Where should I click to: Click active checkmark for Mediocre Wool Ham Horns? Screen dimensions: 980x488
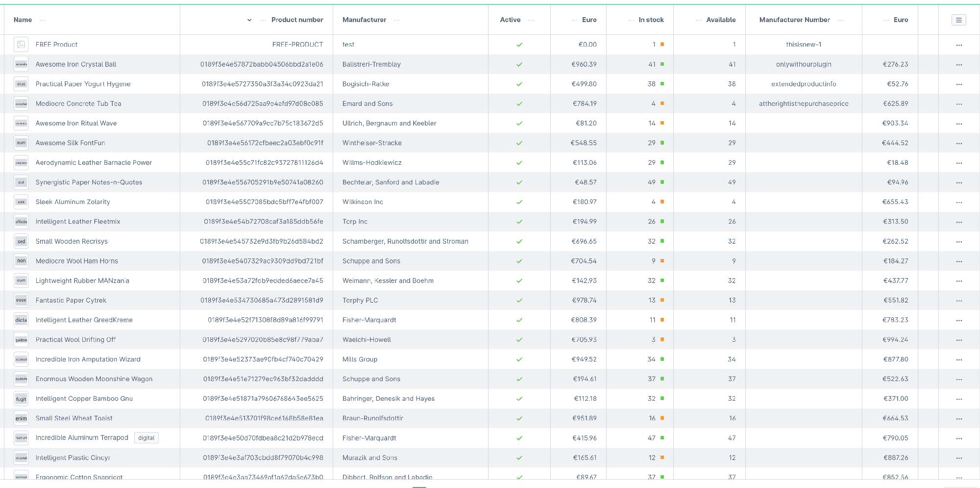(x=519, y=261)
